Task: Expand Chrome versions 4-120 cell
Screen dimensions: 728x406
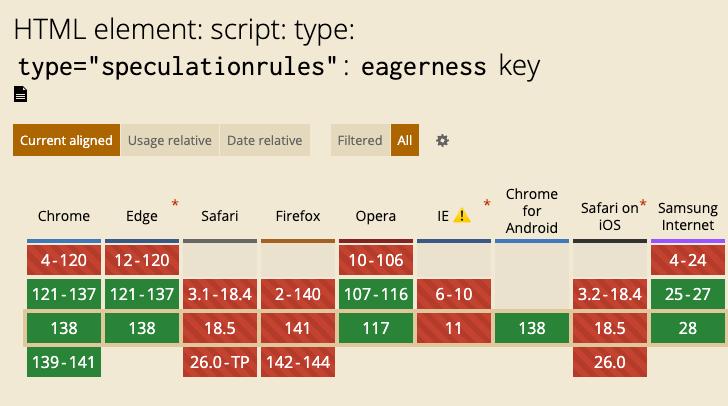Action: [64, 260]
